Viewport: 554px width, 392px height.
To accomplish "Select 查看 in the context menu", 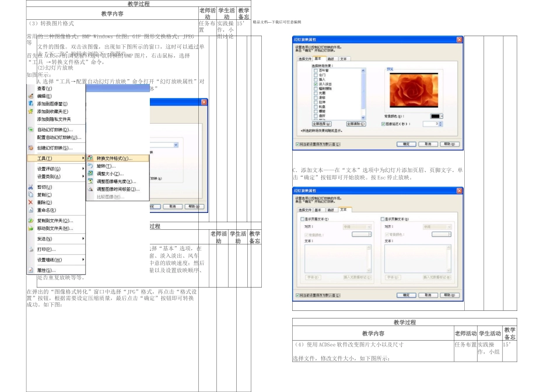I will pos(44,88).
